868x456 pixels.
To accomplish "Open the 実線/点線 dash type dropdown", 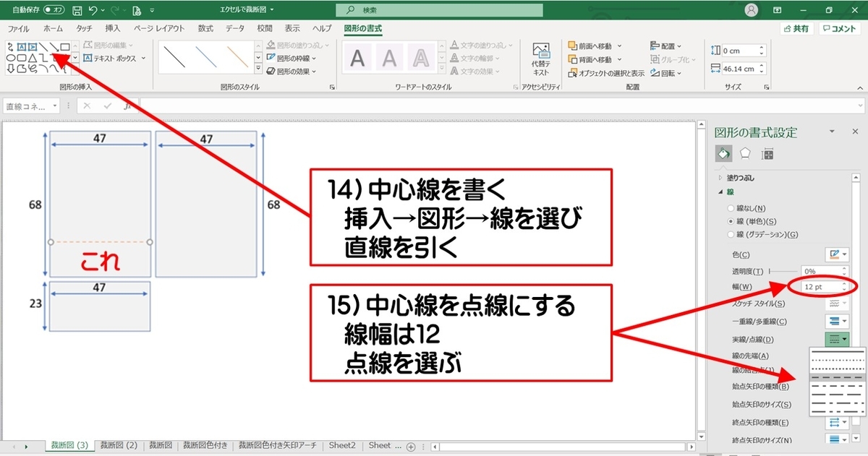I will [x=837, y=338].
